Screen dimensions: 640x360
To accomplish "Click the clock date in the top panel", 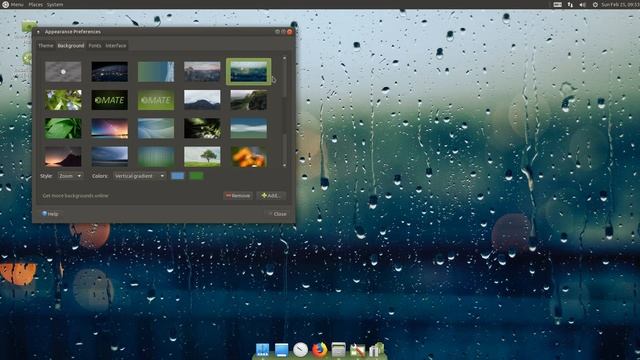I will click(x=620, y=4).
